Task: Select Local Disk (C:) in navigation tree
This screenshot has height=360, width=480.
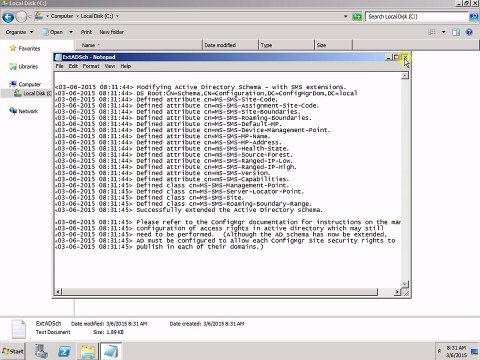Action: pyautogui.click(x=33, y=93)
